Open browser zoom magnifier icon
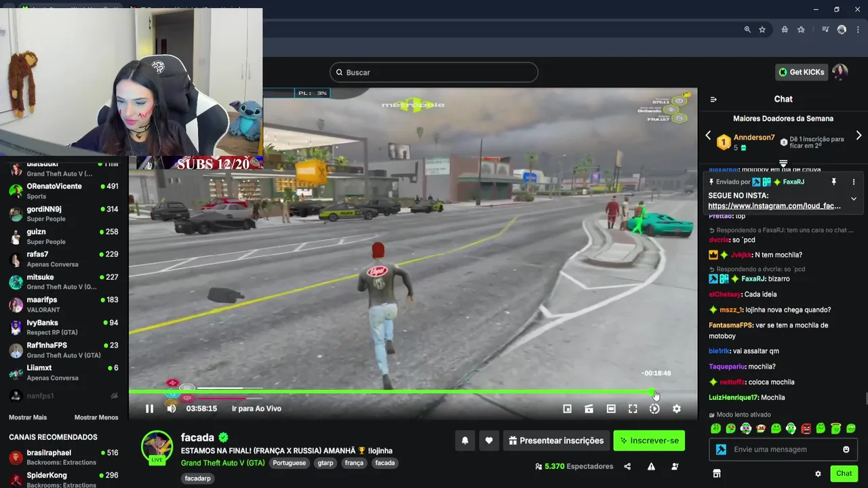The height and width of the screenshot is (488, 868). [747, 30]
